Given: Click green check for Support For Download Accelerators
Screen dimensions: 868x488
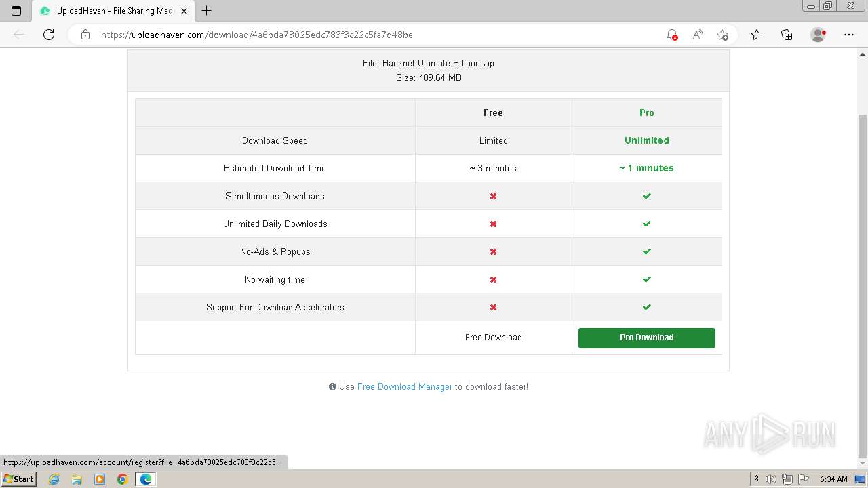Looking at the screenshot, I should [646, 308].
